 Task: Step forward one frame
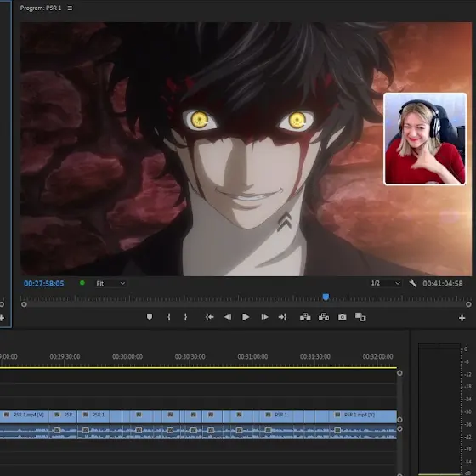(x=264, y=317)
